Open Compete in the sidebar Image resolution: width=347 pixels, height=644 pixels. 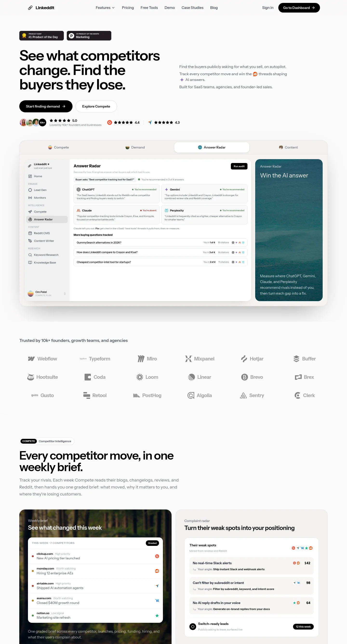(x=47, y=212)
